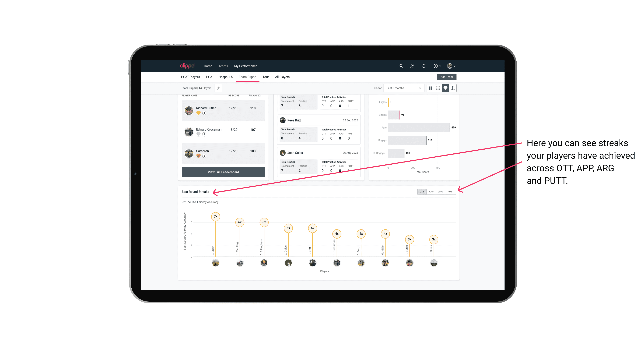Image resolution: width=644 pixels, height=346 pixels.
Task: Click the grid view layout icon
Action: click(x=430, y=88)
